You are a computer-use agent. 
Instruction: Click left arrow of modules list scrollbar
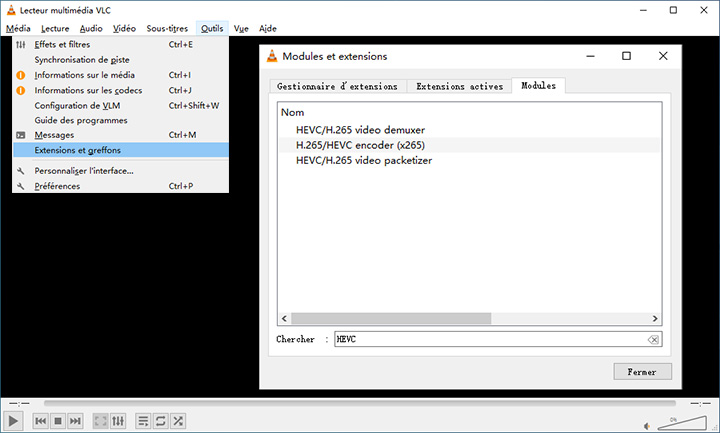pos(284,318)
